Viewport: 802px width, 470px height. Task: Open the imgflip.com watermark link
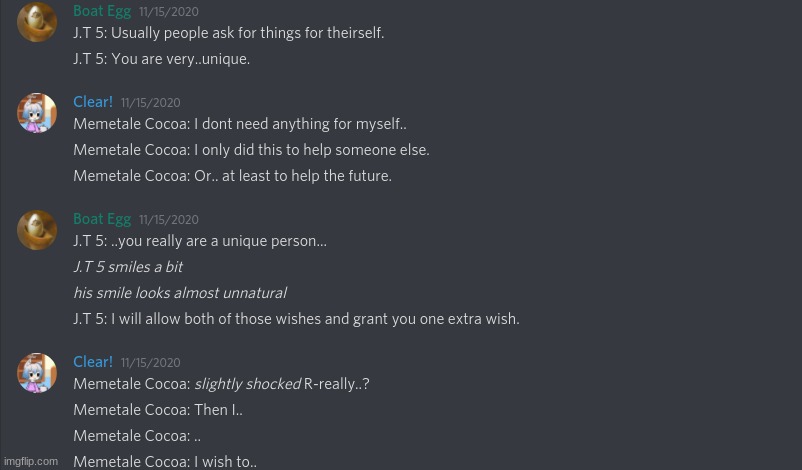point(31,461)
